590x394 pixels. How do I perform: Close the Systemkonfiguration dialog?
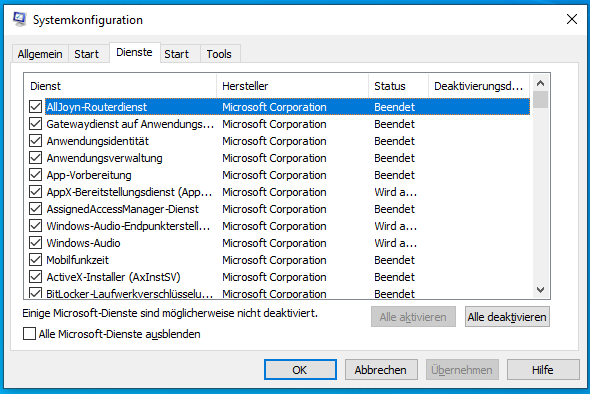pyautogui.click(x=572, y=19)
